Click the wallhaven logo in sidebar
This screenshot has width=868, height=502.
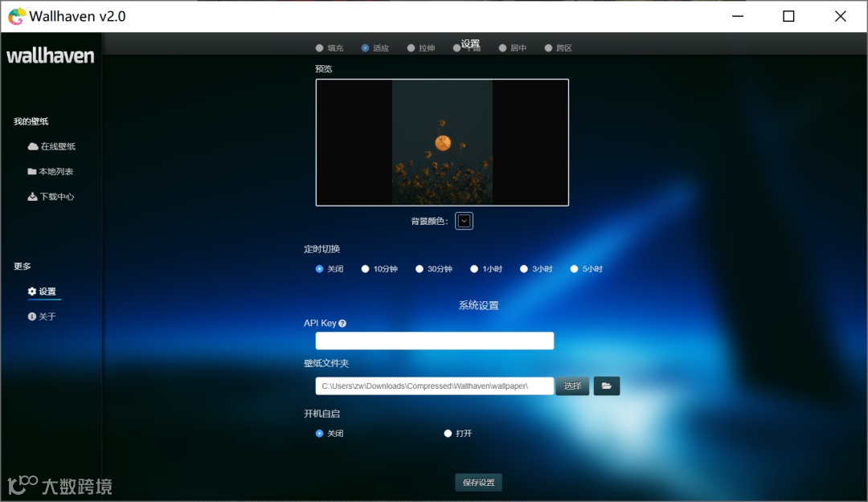51,55
